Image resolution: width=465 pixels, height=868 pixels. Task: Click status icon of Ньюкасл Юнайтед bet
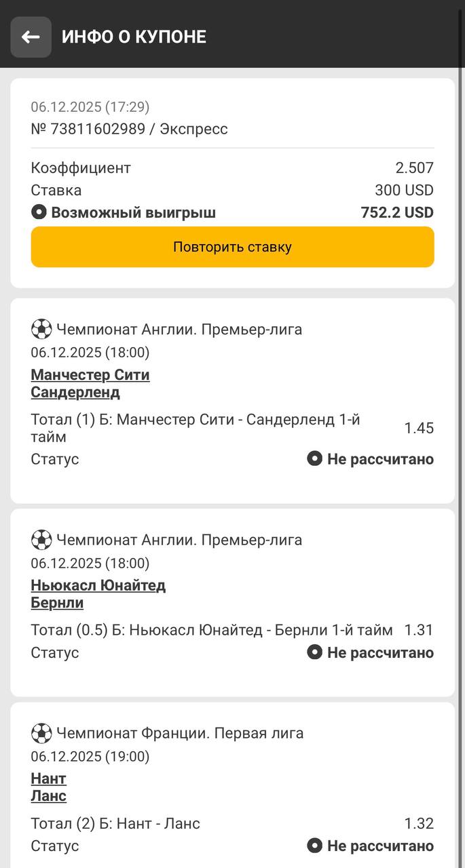point(314,652)
